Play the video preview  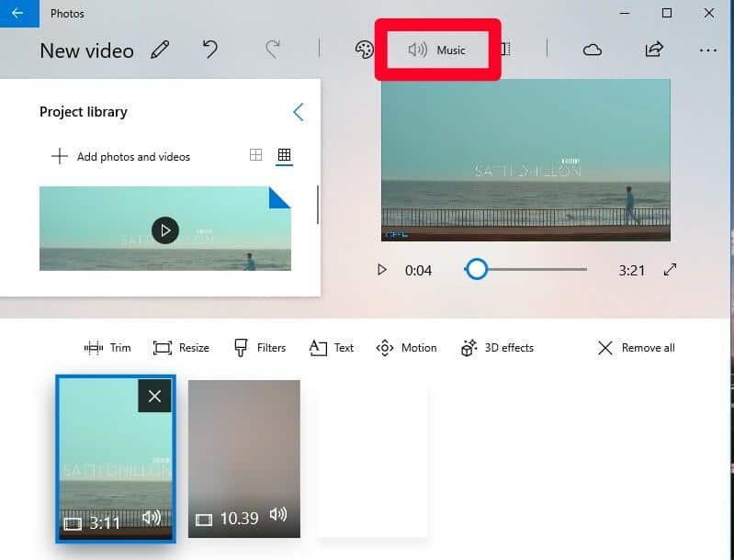pos(382,270)
